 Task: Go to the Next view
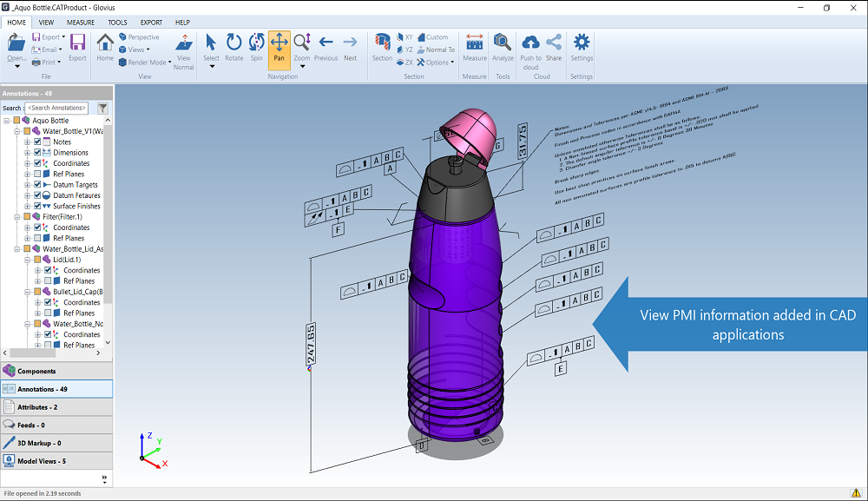(x=351, y=47)
